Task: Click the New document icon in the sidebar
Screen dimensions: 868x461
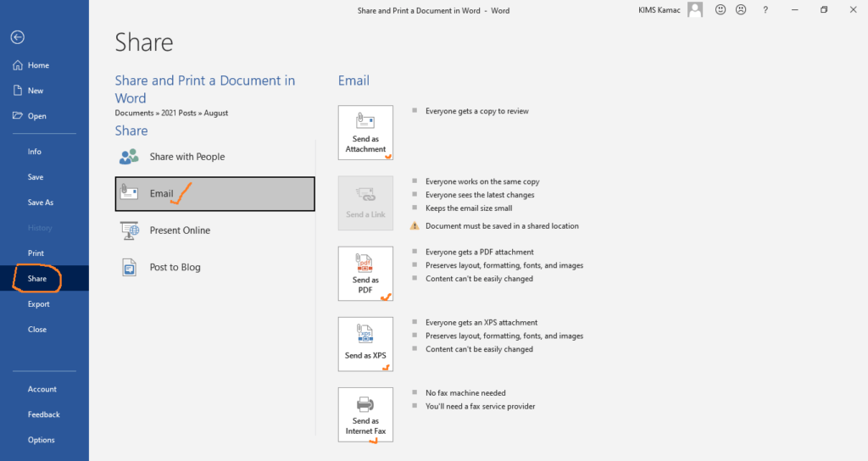Action: 18,90
